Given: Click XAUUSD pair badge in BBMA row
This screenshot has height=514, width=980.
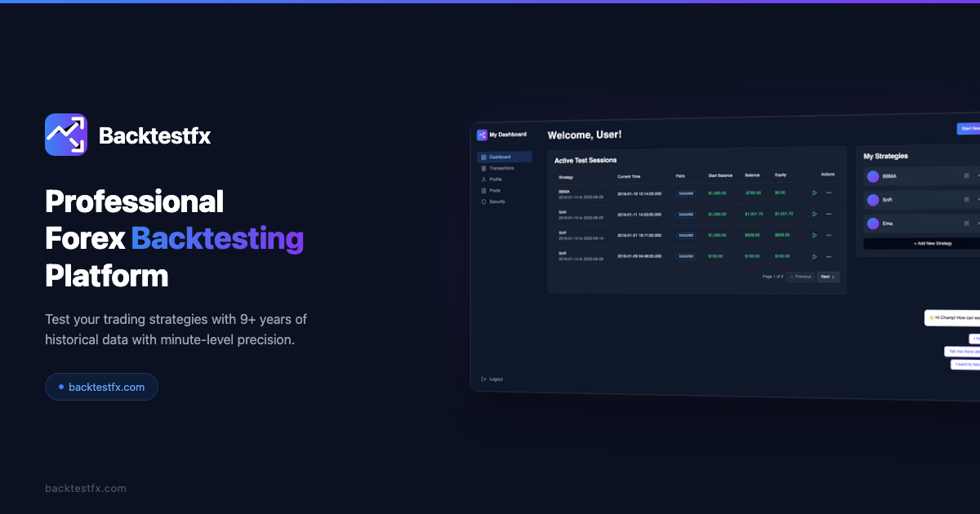Looking at the screenshot, I should tap(686, 193).
